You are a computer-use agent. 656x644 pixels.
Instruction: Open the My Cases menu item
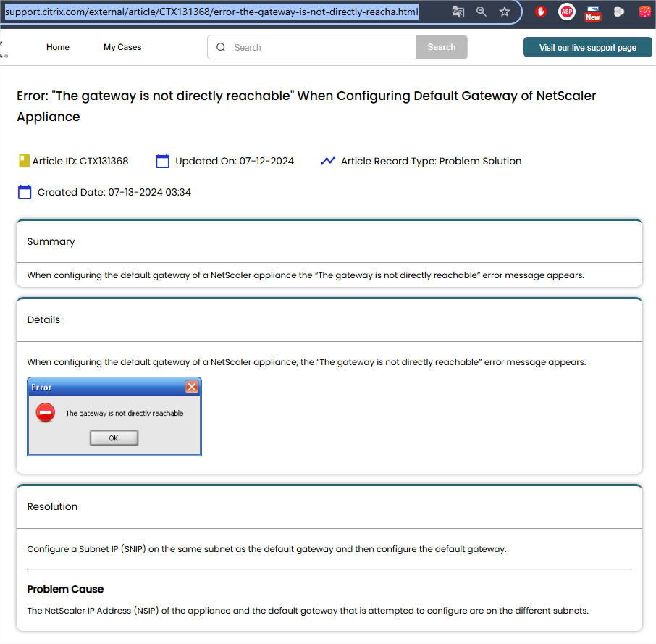tap(122, 47)
